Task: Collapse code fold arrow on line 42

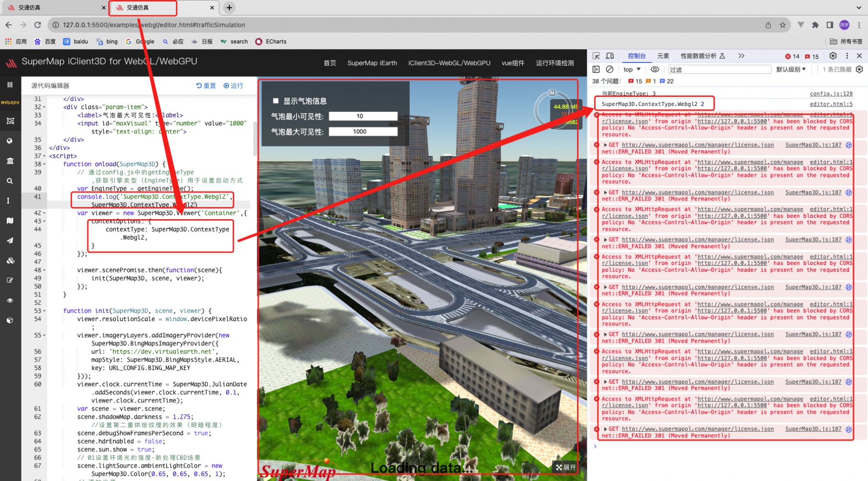Action: 44,213
